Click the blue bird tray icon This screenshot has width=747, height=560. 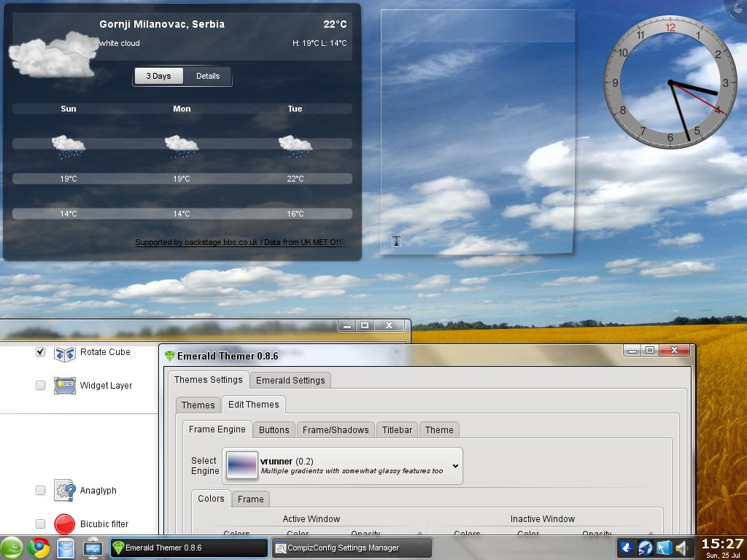pos(627,548)
